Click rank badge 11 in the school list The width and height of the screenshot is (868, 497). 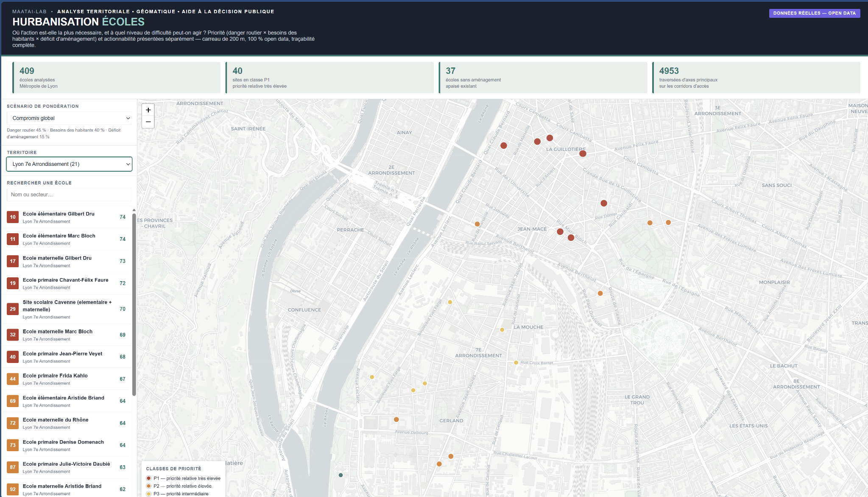(13, 239)
